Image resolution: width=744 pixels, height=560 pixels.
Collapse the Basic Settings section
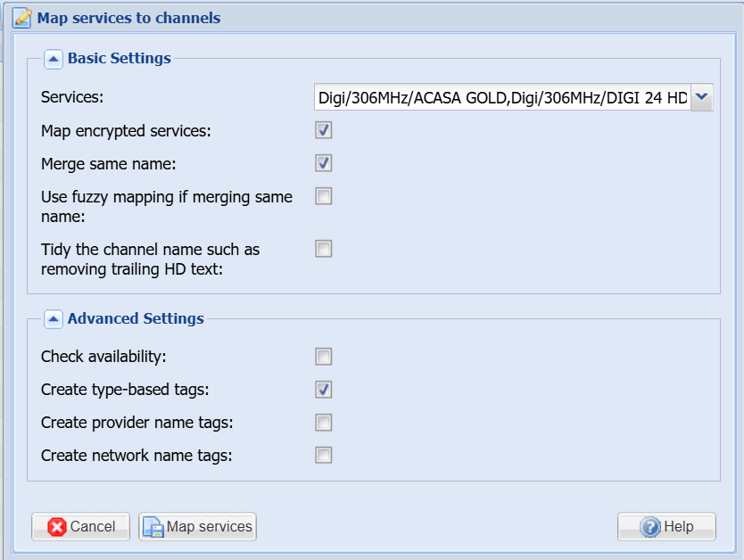[54, 59]
